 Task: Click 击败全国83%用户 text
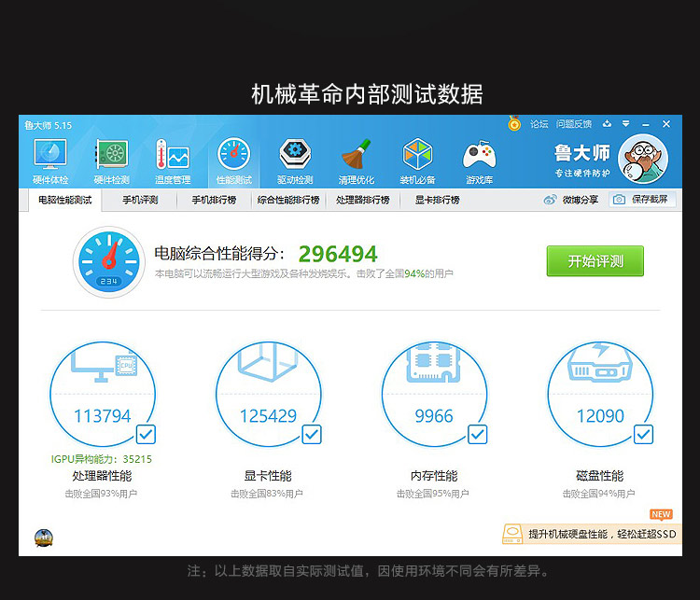pos(267,494)
